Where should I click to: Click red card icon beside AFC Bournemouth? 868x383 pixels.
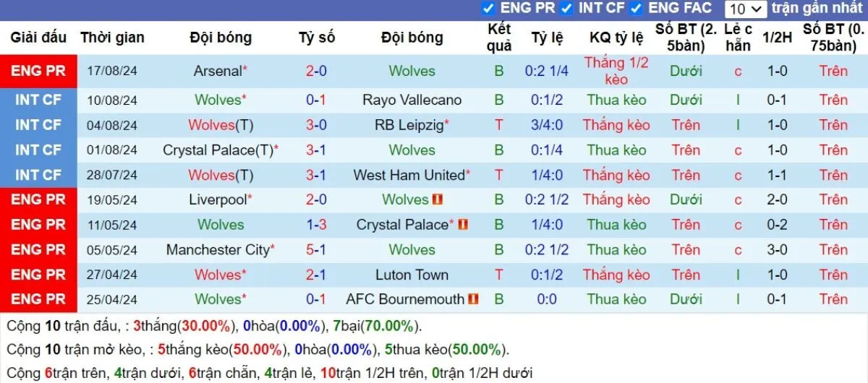pos(474,299)
